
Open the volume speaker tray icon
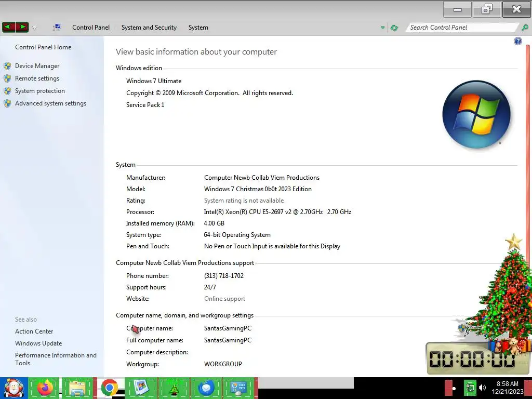pos(482,388)
